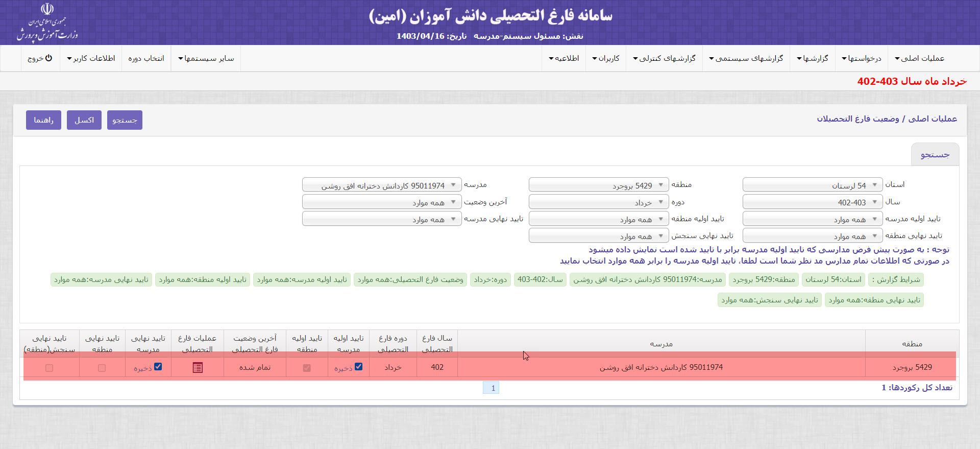Open the graduation operations list icon
The width and height of the screenshot is (980, 449).
pos(198,368)
